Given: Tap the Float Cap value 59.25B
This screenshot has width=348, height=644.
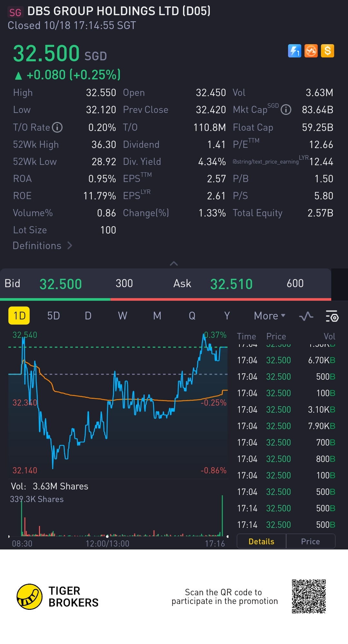Looking at the screenshot, I should [x=318, y=127].
